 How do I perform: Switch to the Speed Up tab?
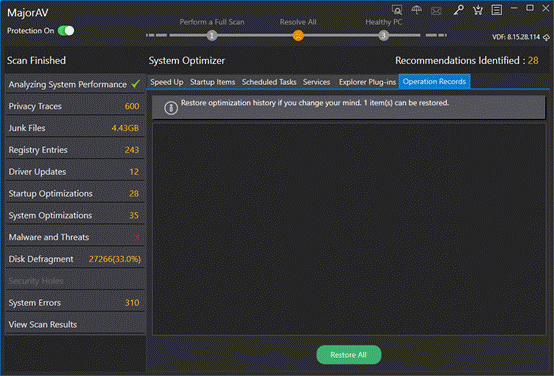[167, 82]
